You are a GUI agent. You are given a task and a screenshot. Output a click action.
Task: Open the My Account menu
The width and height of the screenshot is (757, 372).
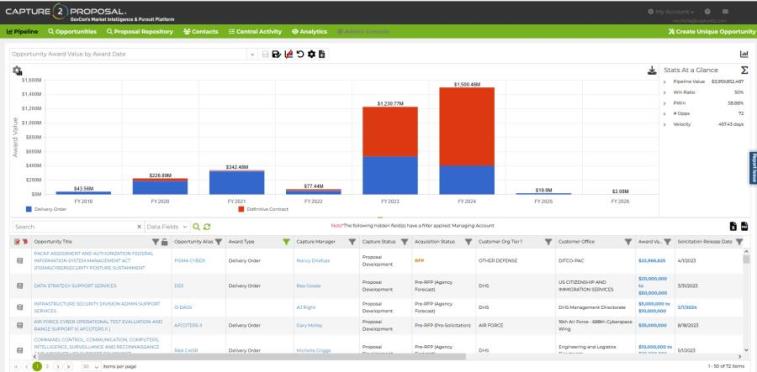[671, 12]
